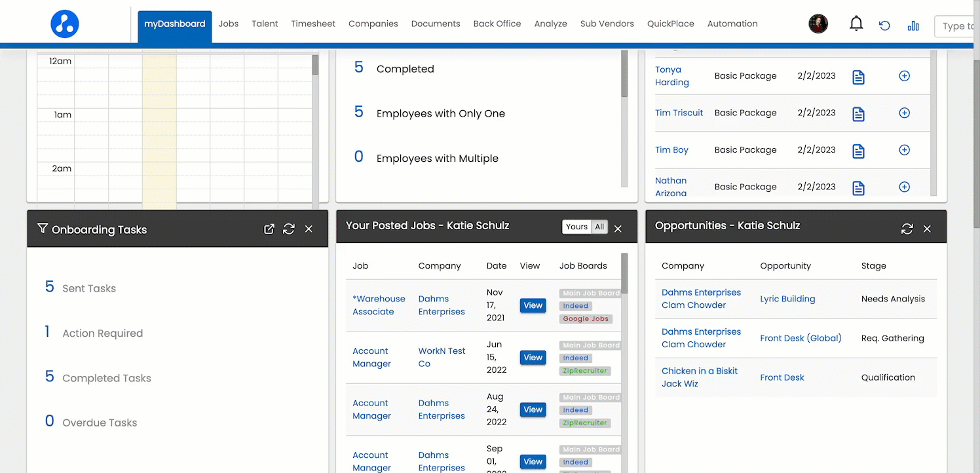Click plus icon in Tim Boy row

tap(904, 150)
